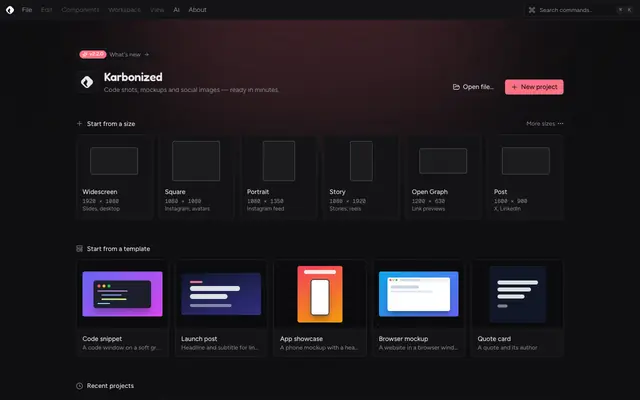Image resolution: width=640 pixels, height=400 pixels.
Task: Open the File menu
Action: pyautogui.click(x=27, y=10)
